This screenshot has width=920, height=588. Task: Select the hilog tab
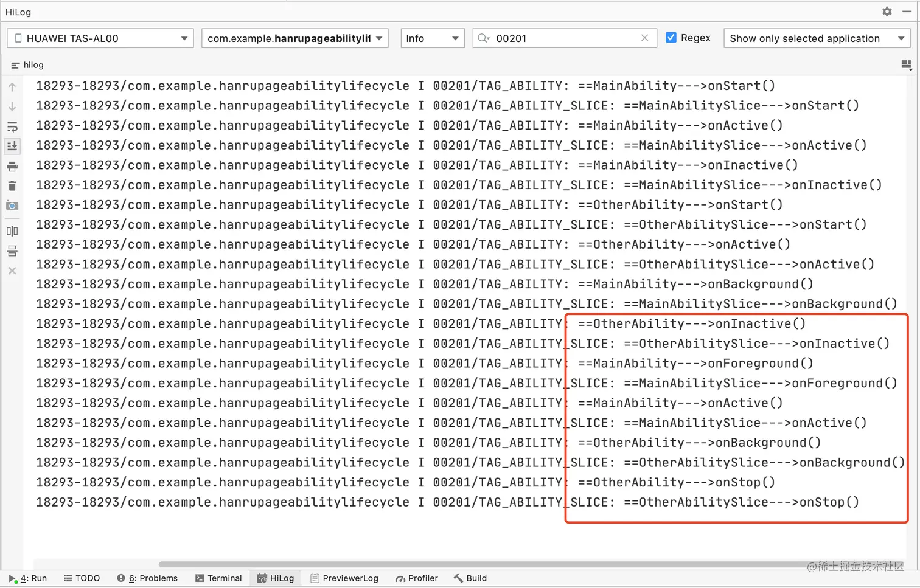27,65
